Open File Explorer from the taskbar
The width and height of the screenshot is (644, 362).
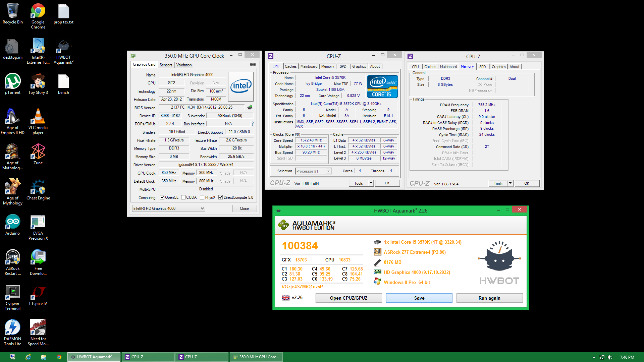44,357
